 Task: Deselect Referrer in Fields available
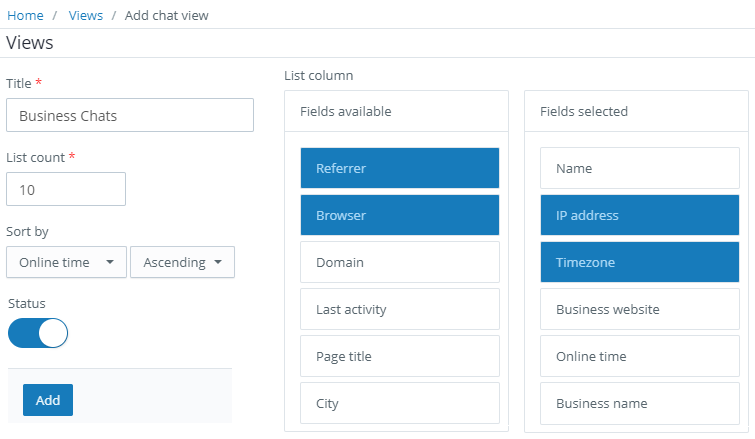[x=399, y=168]
